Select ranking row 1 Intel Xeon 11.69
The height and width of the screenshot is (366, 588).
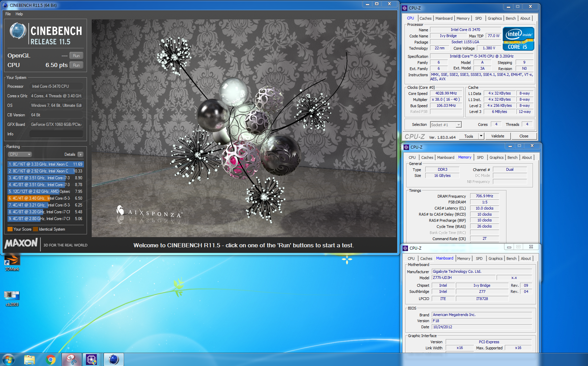point(45,164)
